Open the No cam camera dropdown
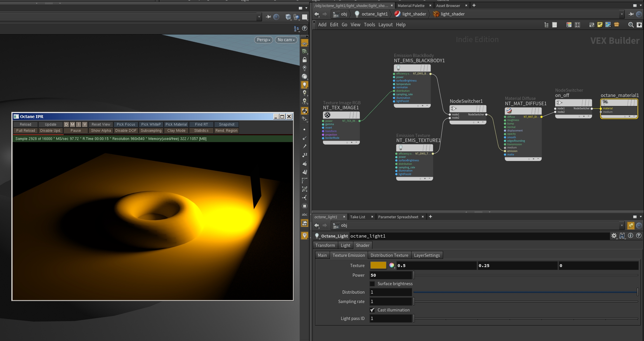Viewport: 644px width, 341px height. [x=286, y=40]
